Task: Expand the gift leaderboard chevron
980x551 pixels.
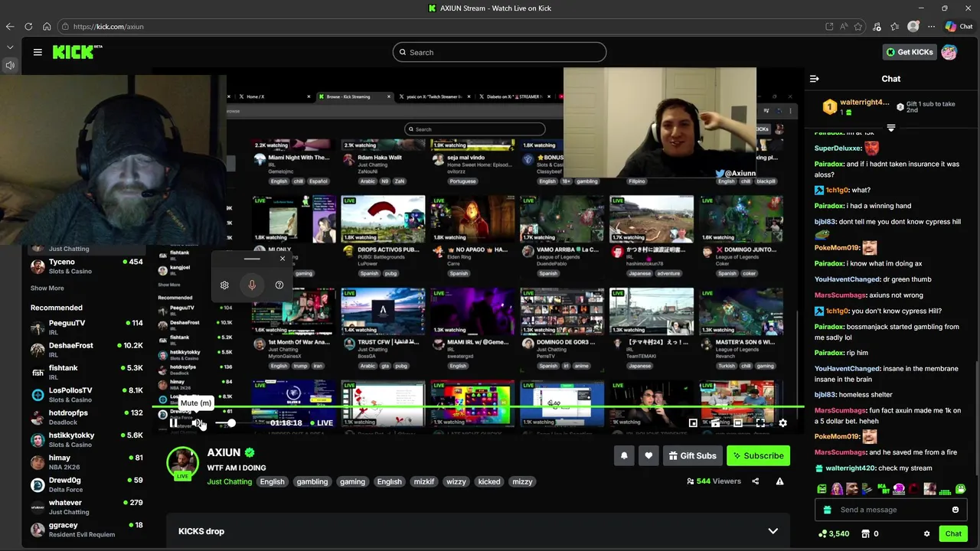Action: (x=890, y=128)
